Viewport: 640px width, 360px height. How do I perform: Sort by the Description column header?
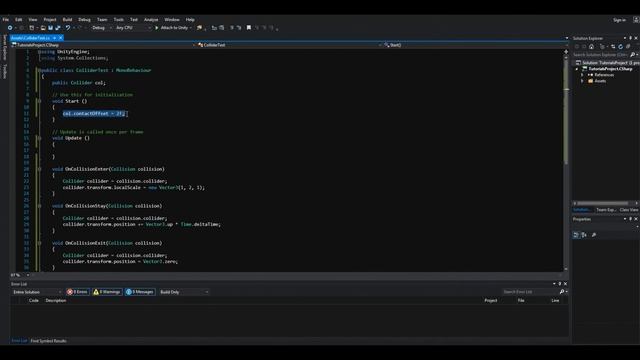56,300
